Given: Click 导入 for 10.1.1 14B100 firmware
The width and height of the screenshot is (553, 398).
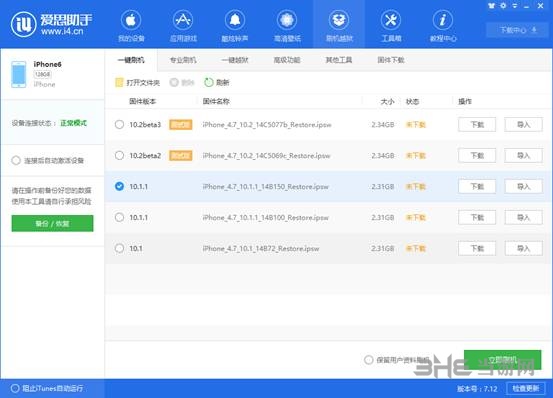Looking at the screenshot, I should [523, 218].
